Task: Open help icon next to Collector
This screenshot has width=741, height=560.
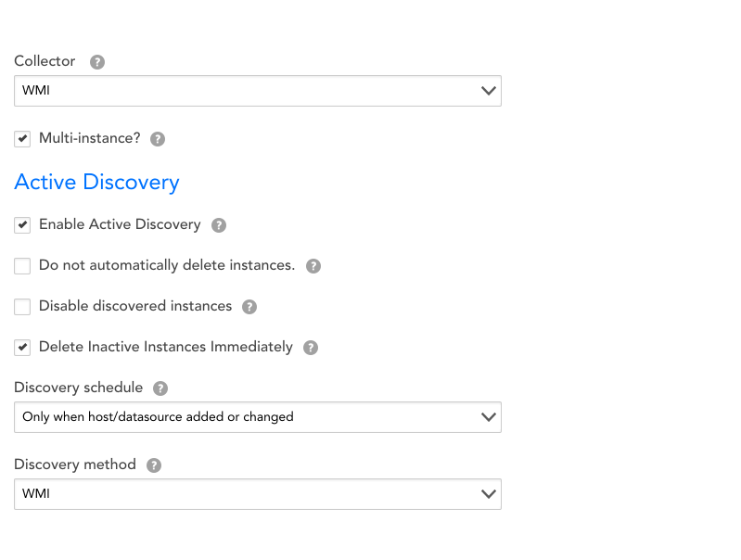Action: coord(97,62)
